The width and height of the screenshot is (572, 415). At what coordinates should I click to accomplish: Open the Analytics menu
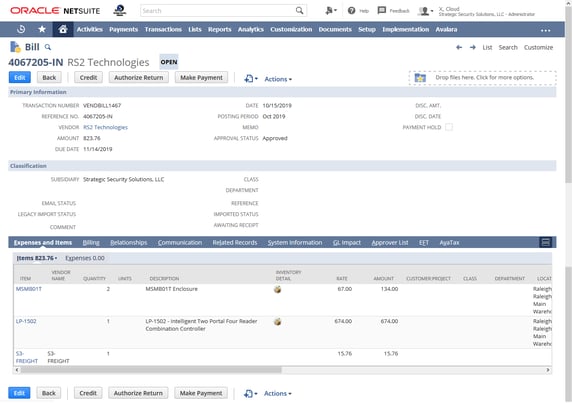pyautogui.click(x=251, y=30)
